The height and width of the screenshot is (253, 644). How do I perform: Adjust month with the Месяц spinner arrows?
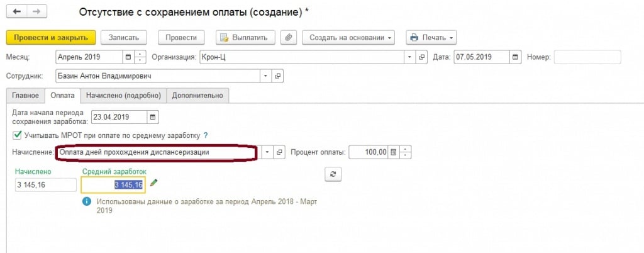click(140, 57)
